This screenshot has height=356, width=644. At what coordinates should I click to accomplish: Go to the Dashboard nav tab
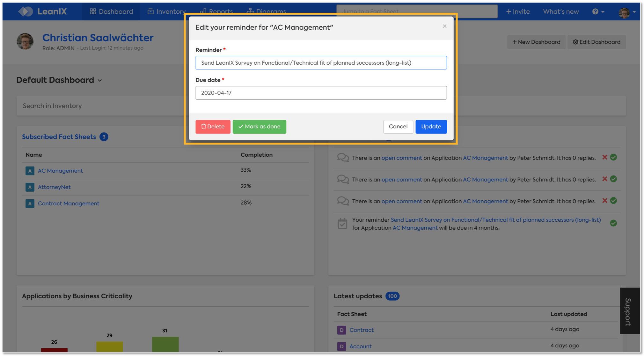point(111,11)
